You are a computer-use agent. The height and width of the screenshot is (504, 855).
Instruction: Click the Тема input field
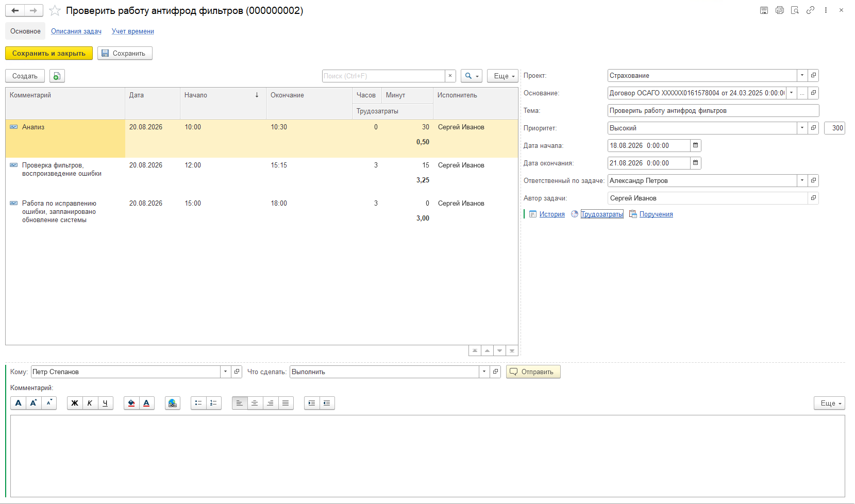(x=713, y=110)
